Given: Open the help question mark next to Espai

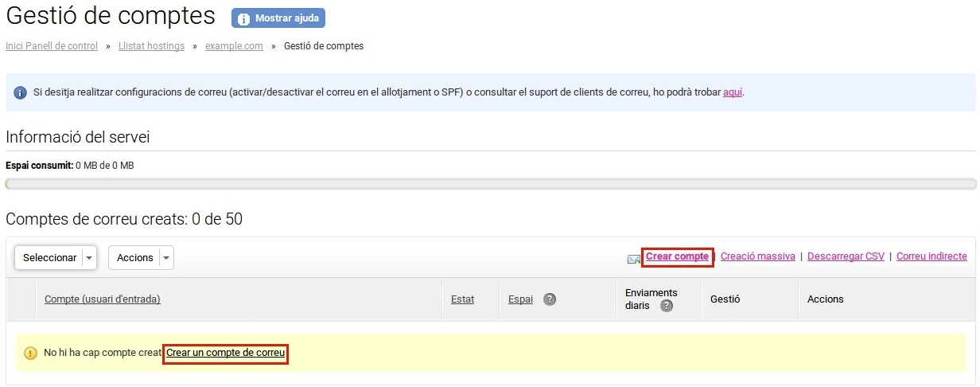Looking at the screenshot, I should click(x=550, y=299).
